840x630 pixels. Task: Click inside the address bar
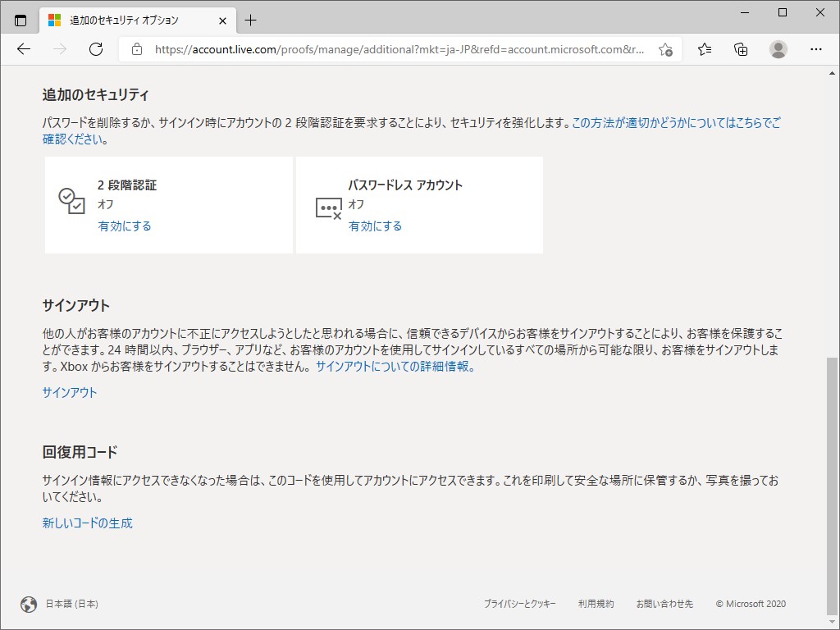coord(369,49)
